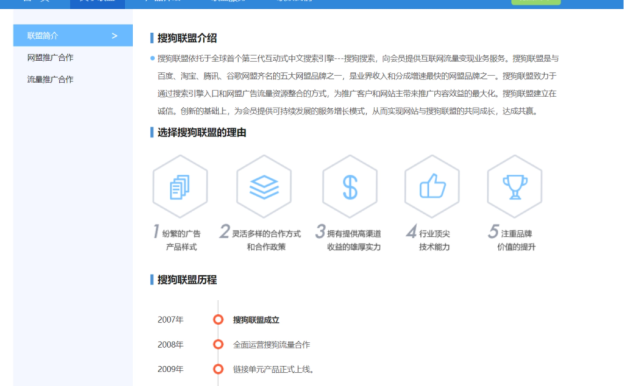This screenshot has width=626, height=386.
Task: Click the 搜狗联盟历程 heading
Action: [187, 280]
